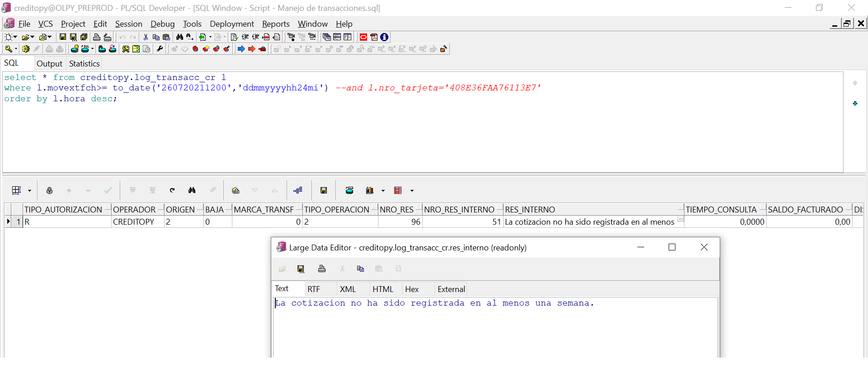The image size is (868, 377).
Task: Select row 1 indicator in result grid
Action: pos(14,222)
